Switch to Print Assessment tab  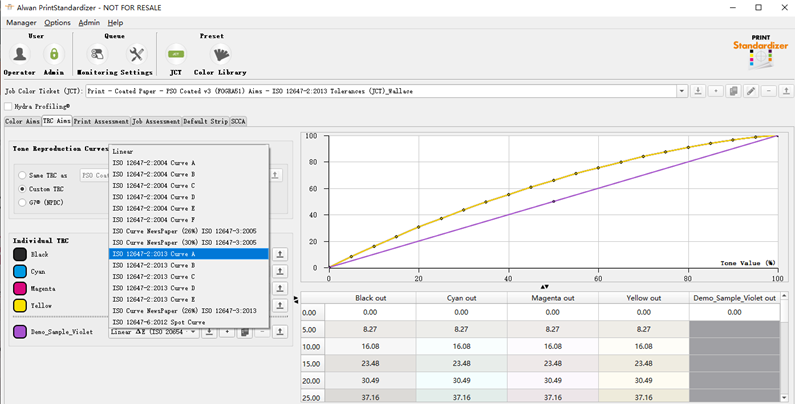click(101, 122)
